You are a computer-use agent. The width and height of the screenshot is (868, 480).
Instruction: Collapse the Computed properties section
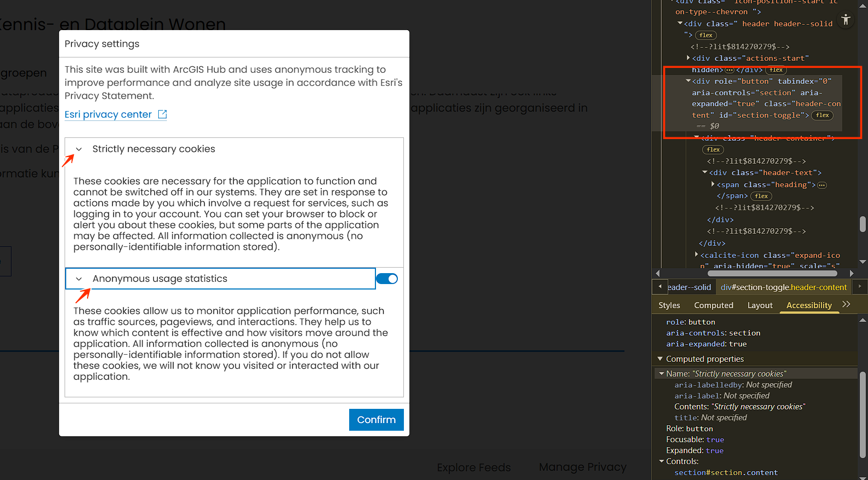coord(660,359)
